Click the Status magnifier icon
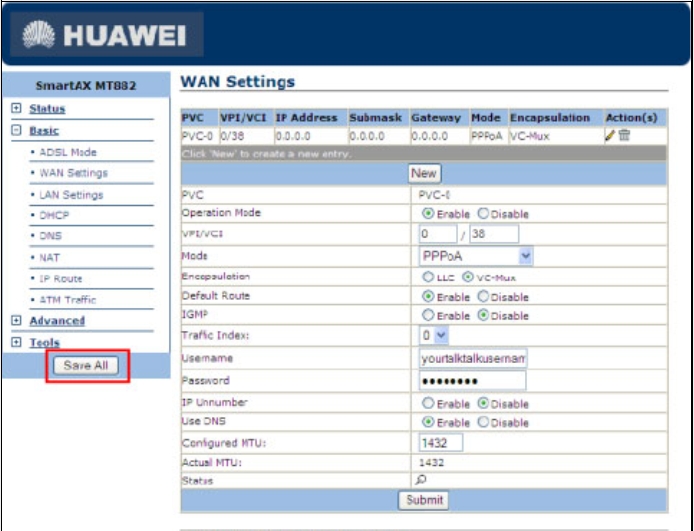Viewport: 694px width, 531px height. pos(421,480)
